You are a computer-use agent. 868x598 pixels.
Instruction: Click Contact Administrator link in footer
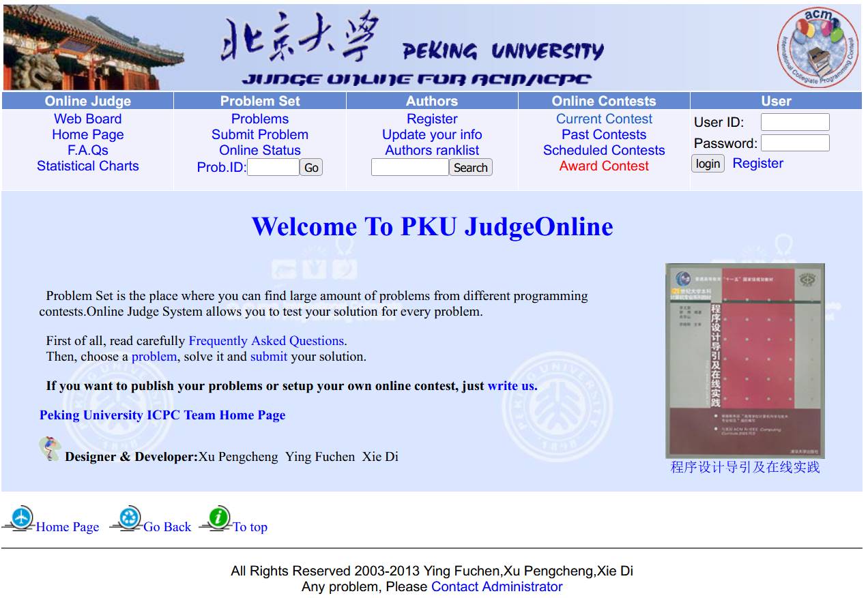[x=496, y=587]
